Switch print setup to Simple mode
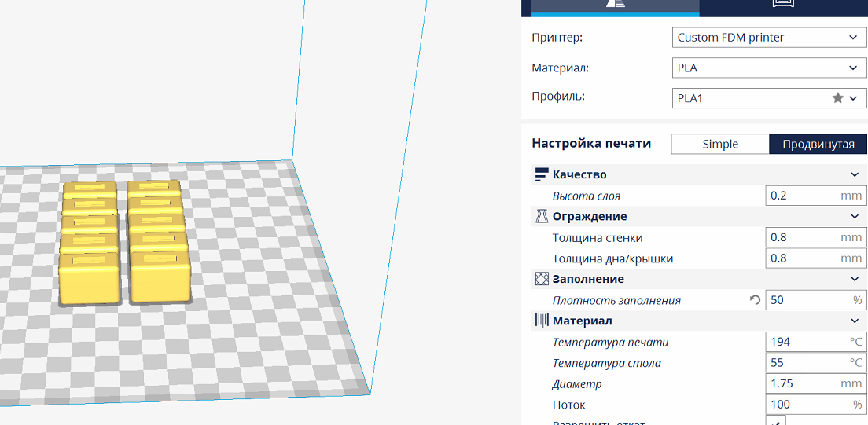This screenshot has height=425, width=868. (720, 144)
